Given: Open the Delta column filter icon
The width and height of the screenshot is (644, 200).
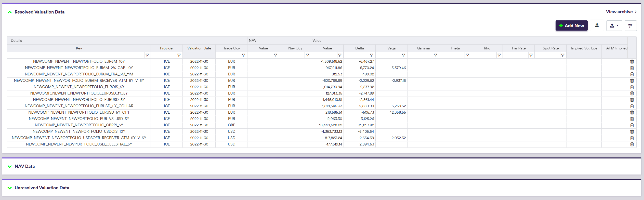Looking at the screenshot, I should 372,55.
